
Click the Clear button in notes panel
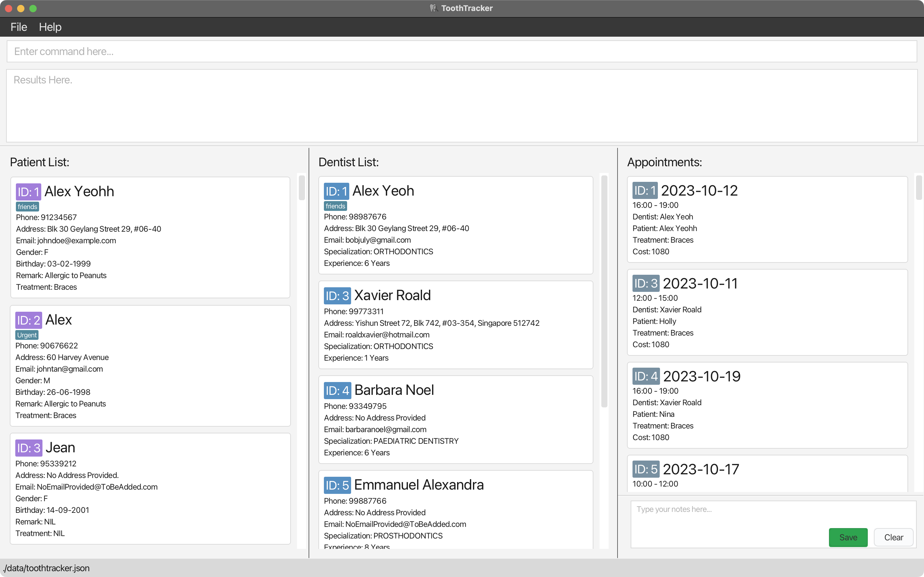point(893,537)
